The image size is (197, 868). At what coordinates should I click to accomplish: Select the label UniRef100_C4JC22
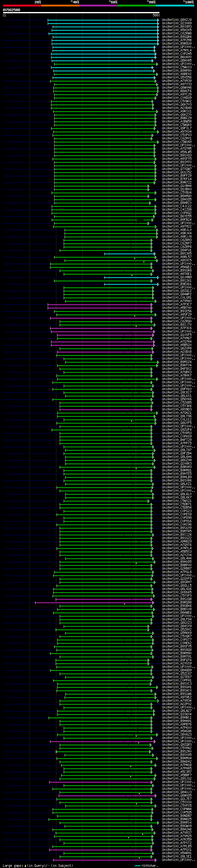[x=177, y=206]
